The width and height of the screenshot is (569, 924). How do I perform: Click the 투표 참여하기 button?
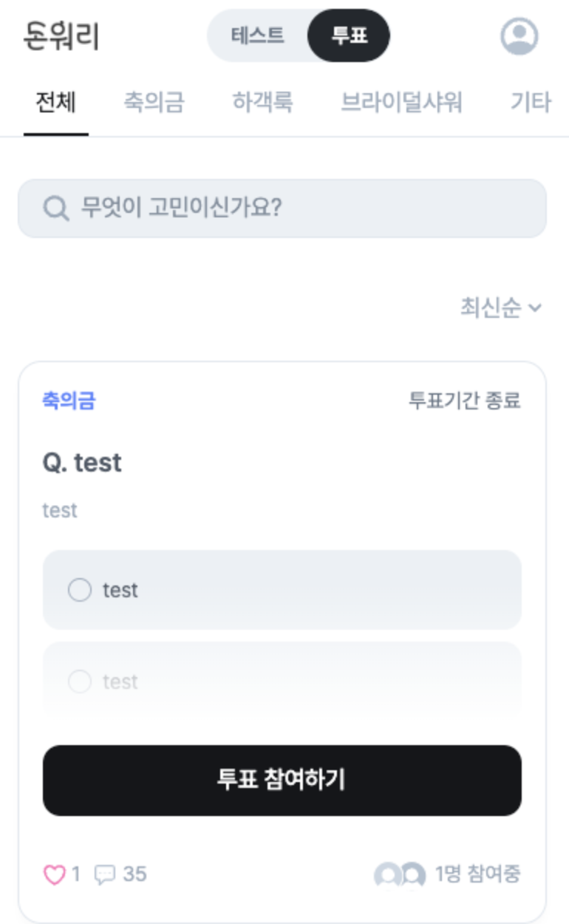(282, 780)
